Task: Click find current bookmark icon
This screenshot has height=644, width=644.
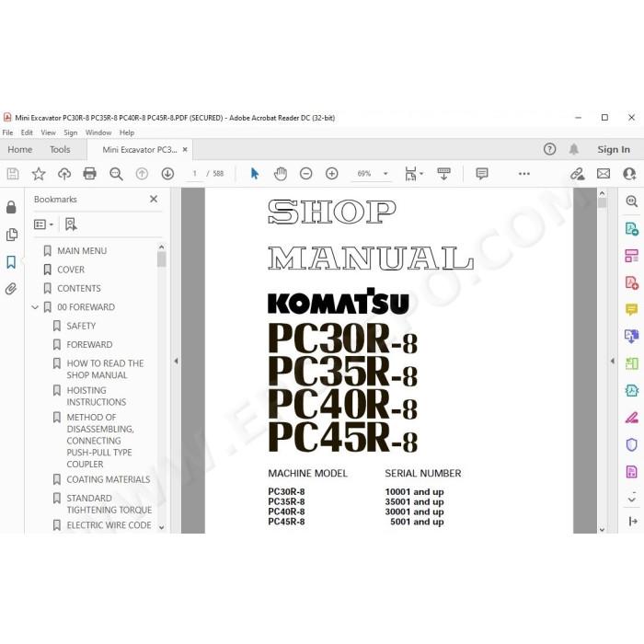Action: point(71,224)
